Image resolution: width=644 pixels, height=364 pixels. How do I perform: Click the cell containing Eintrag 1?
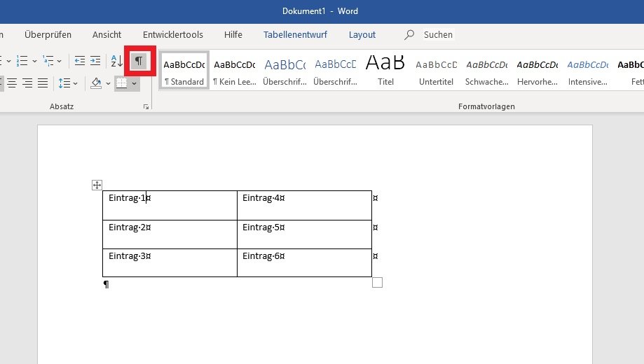[x=170, y=205]
